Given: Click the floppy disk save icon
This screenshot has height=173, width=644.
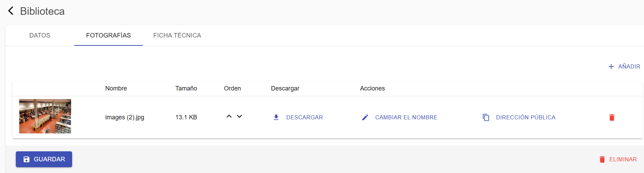Looking at the screenshot, I should [26, 159].
